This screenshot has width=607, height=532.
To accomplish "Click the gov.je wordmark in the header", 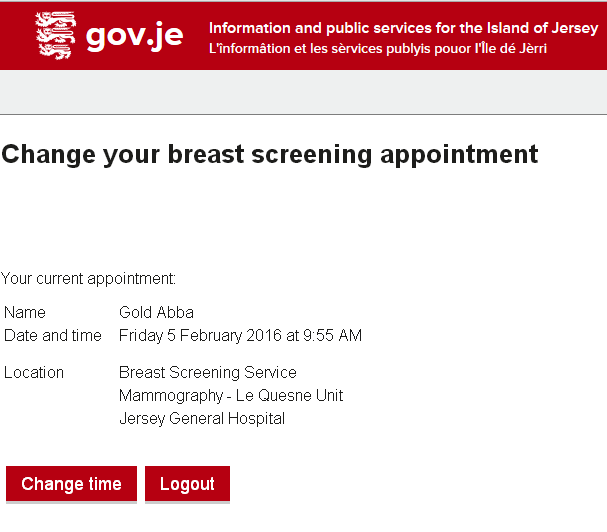I will pos(134,36).
